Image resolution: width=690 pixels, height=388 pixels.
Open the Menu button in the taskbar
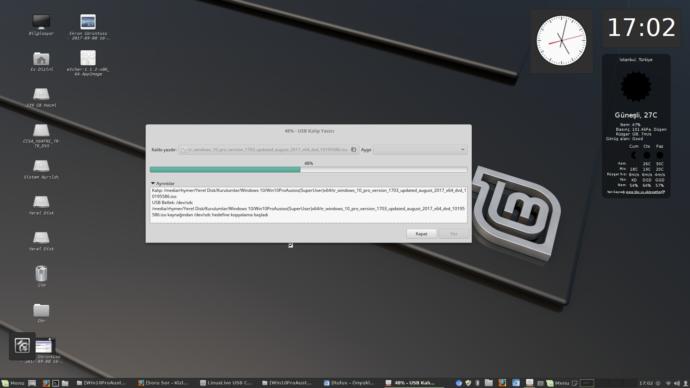tap(12, 383)
